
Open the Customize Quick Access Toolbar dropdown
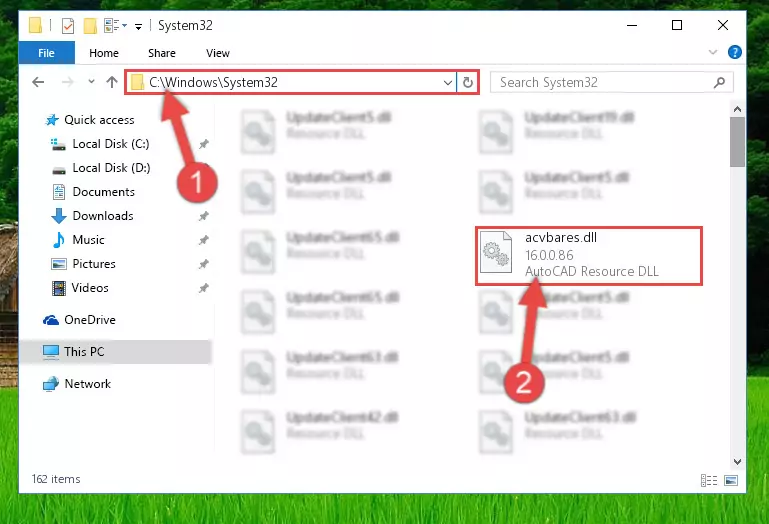pos(138,26)
